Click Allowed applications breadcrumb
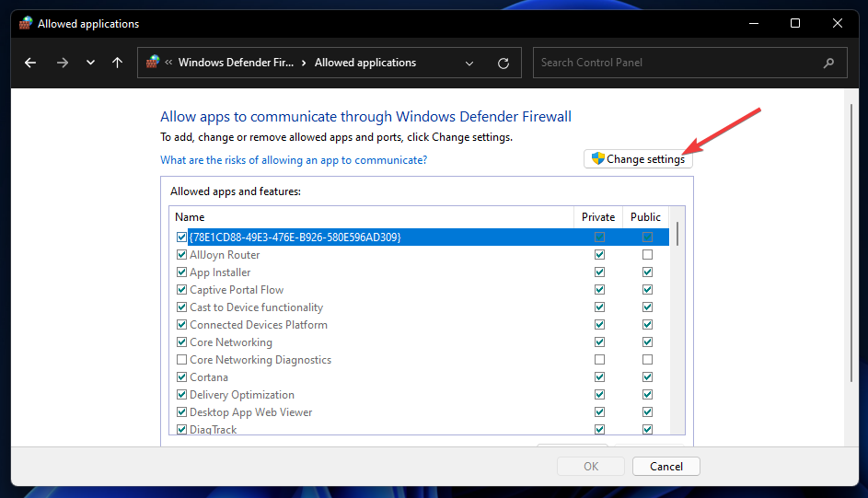Screen dimensions: 868x498 [x=365, y=63]
